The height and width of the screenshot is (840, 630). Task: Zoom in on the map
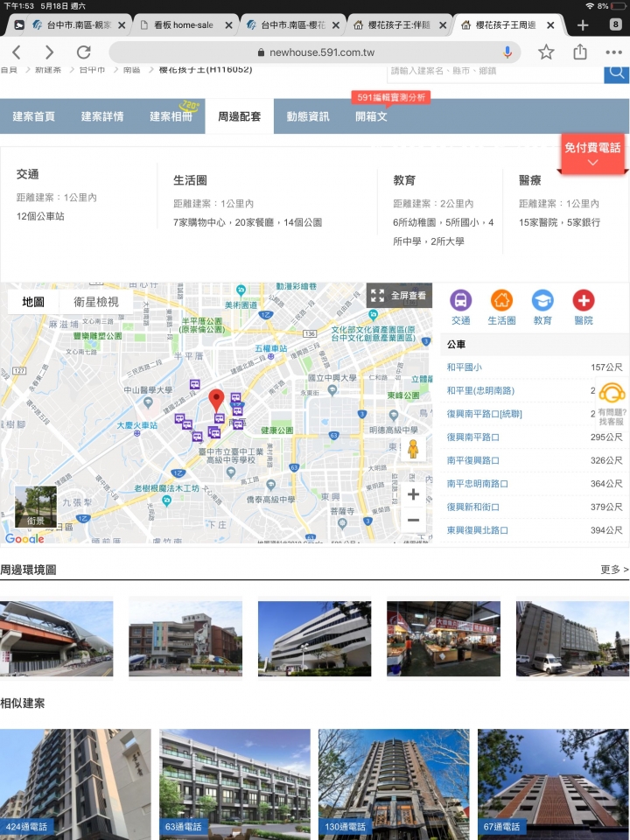click(413, 493)
